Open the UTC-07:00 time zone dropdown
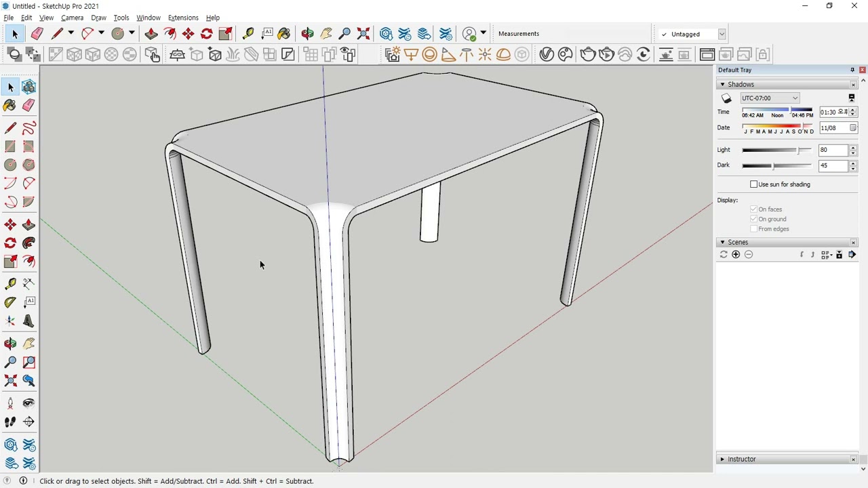The height and width of the screenshot is (488, 868). coord(770,98)
